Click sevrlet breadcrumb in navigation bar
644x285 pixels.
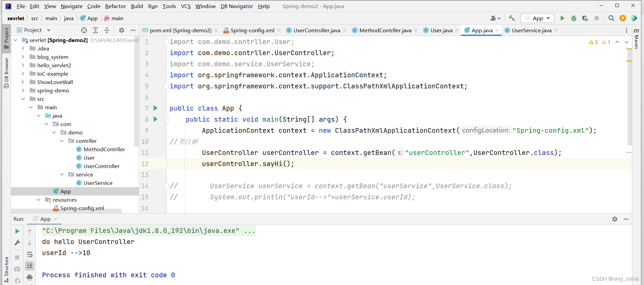(x=16, y=18)
